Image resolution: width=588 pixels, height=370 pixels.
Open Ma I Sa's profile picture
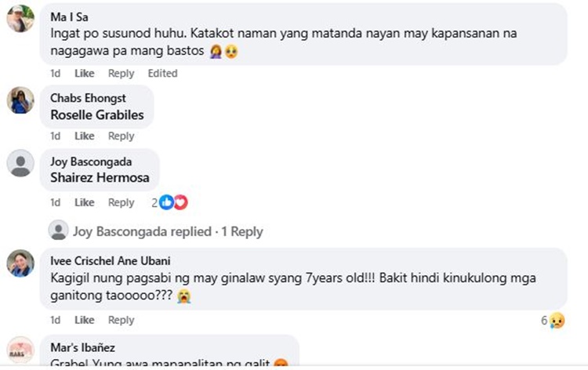(20, 19)
